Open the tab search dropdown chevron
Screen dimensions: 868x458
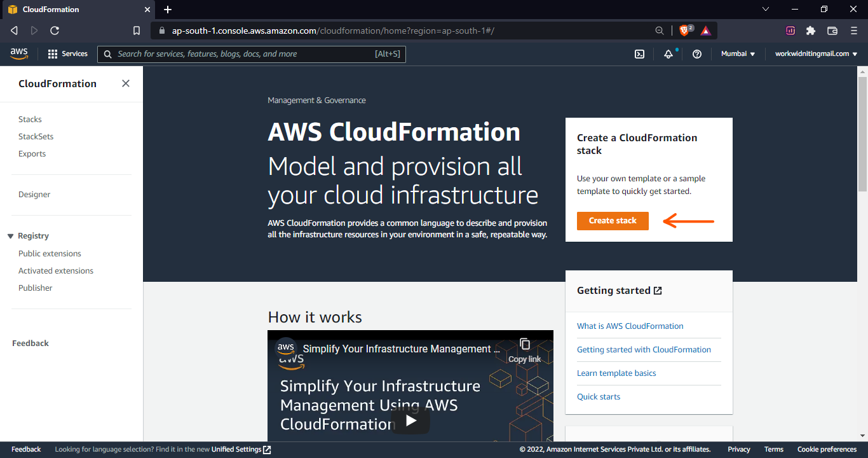pyautogui.click(x=766, y=9)
